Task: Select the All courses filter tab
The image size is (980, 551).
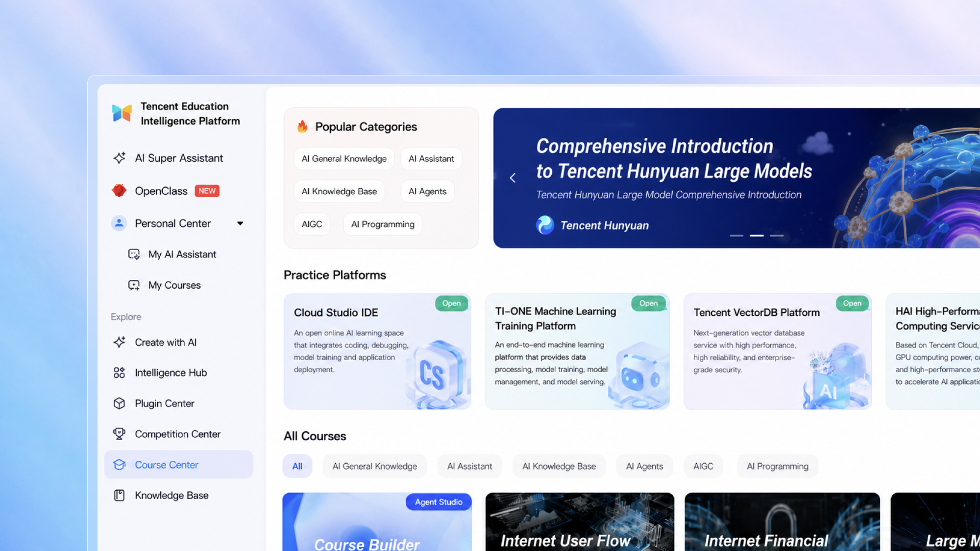Action: tap(297, 466)
